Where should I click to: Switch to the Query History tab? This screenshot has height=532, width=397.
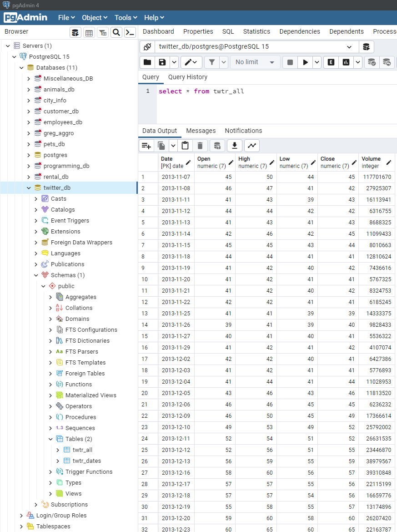coord(187,77)
